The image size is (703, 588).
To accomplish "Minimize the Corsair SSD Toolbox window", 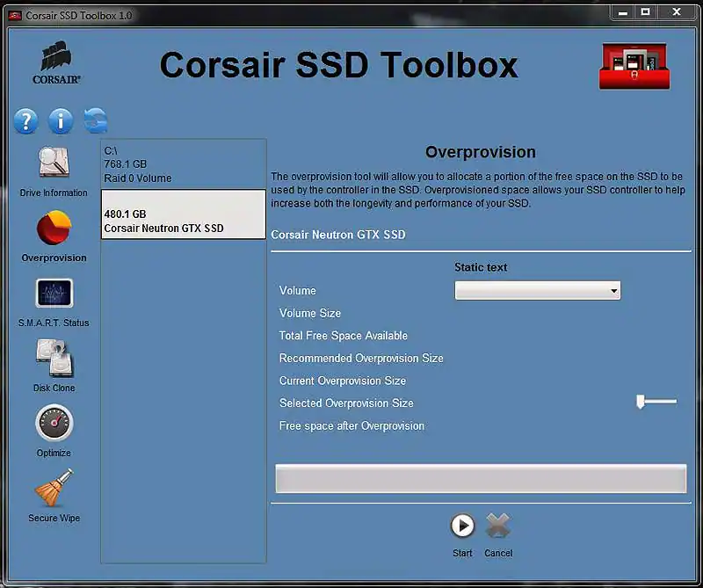I will point(623,13).
